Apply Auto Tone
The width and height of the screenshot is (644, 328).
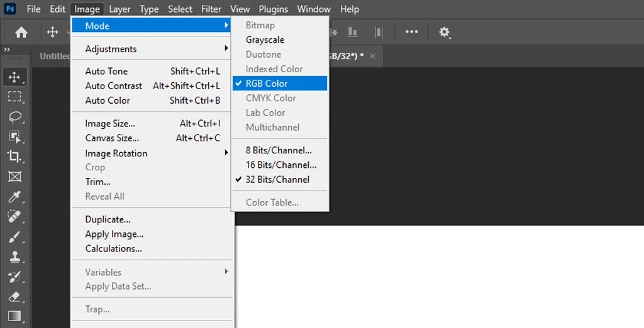[151, 71]
